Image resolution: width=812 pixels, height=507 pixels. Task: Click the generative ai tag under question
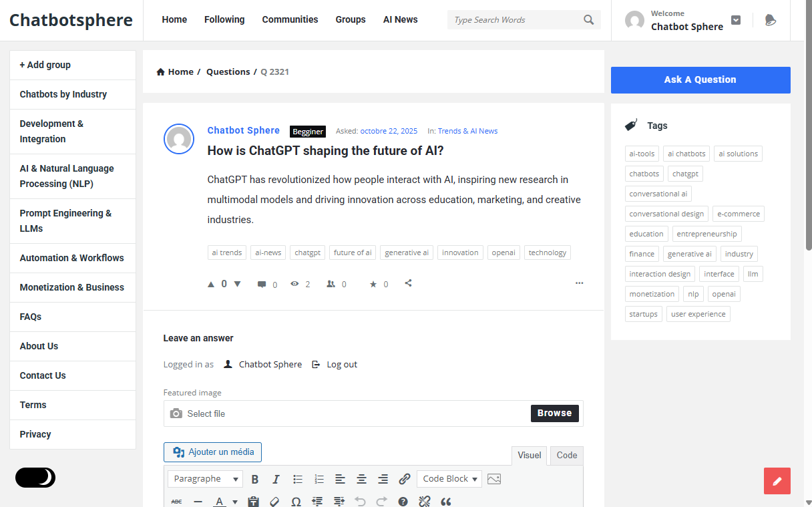coord(407,252)
